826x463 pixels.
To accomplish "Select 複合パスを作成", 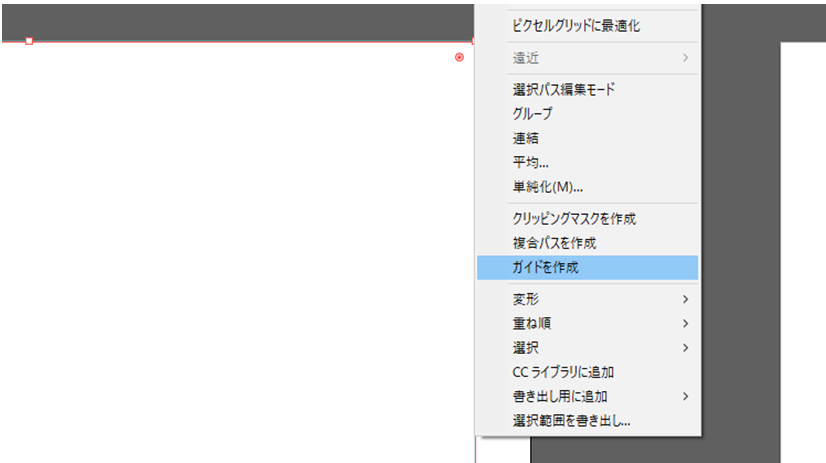I will tap(587, 243).
